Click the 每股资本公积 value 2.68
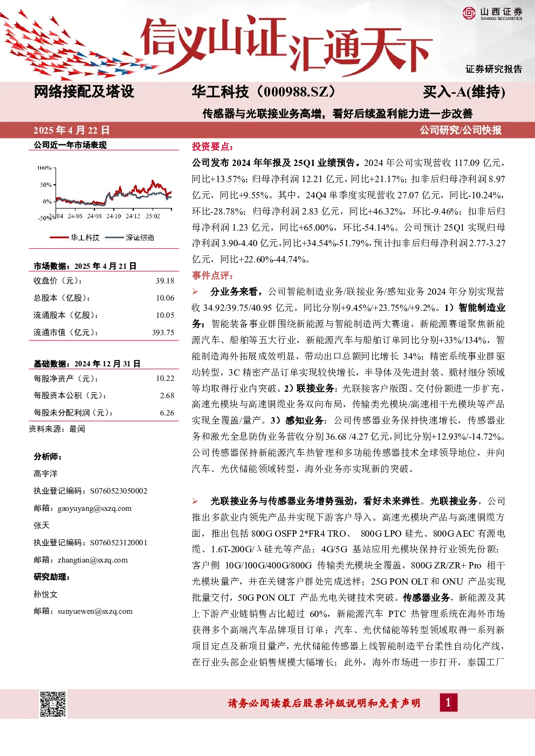This screenshot has width=535, height=756. pos(167,396)
